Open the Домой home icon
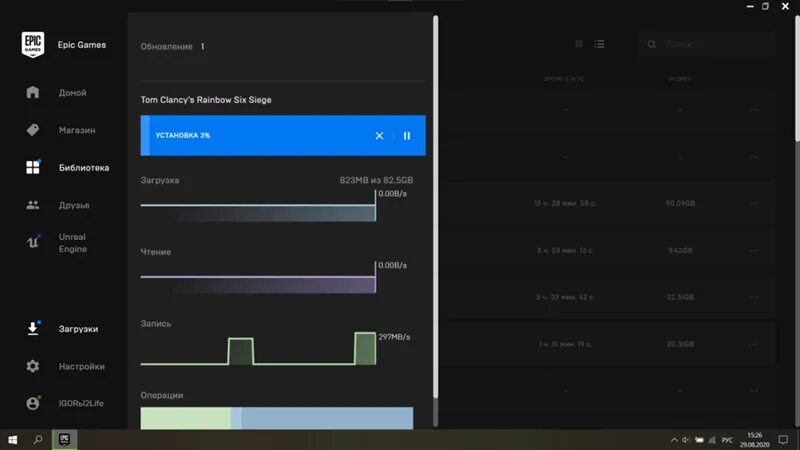Viewport: 800px width, 450px height. 33,92
